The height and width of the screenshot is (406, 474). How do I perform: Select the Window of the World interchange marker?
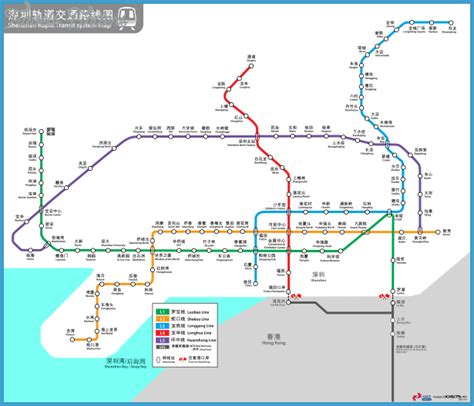pyautogui.click(x=153, y=250)
